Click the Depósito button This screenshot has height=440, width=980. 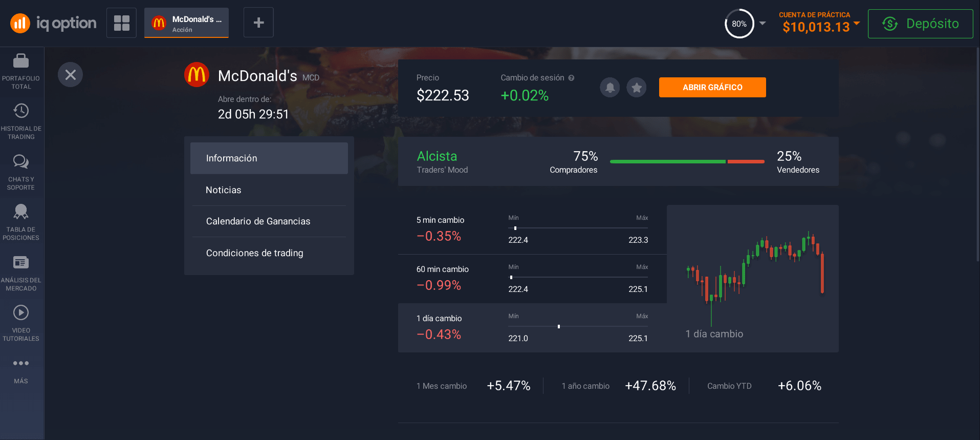[x=920, y=24]
